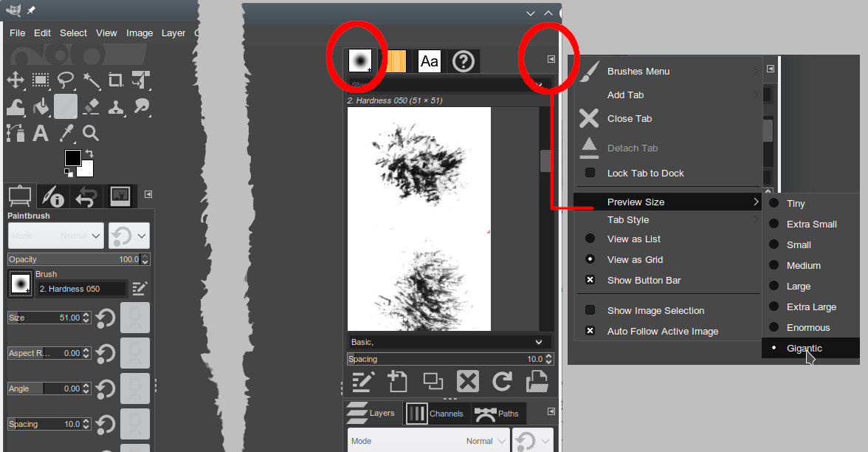This screenshot has width=868, height=452.
Task: Open the File menu
Action: tap(17, 33)
